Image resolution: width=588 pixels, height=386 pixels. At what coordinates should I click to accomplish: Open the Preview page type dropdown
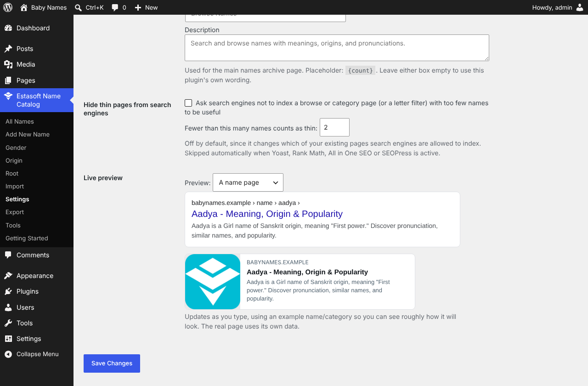click(248, 182)
